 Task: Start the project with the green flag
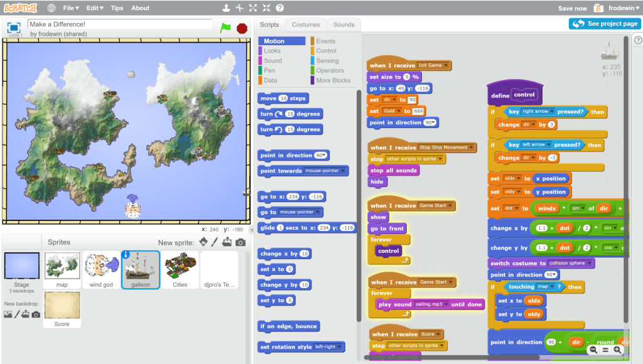coord(225,28)
